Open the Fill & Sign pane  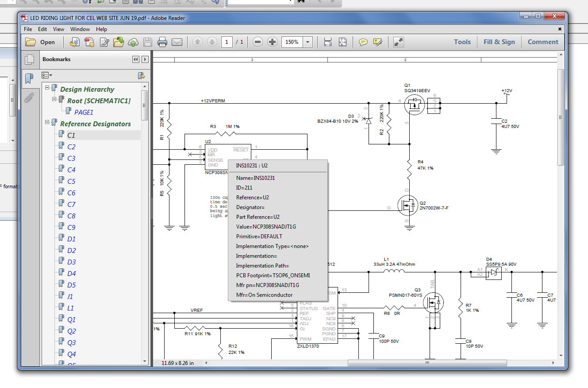tap(499, 42)
